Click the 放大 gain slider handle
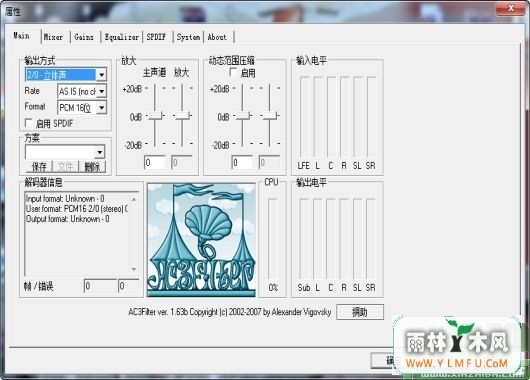Screen dimensions: 530x380 point(182,116)
